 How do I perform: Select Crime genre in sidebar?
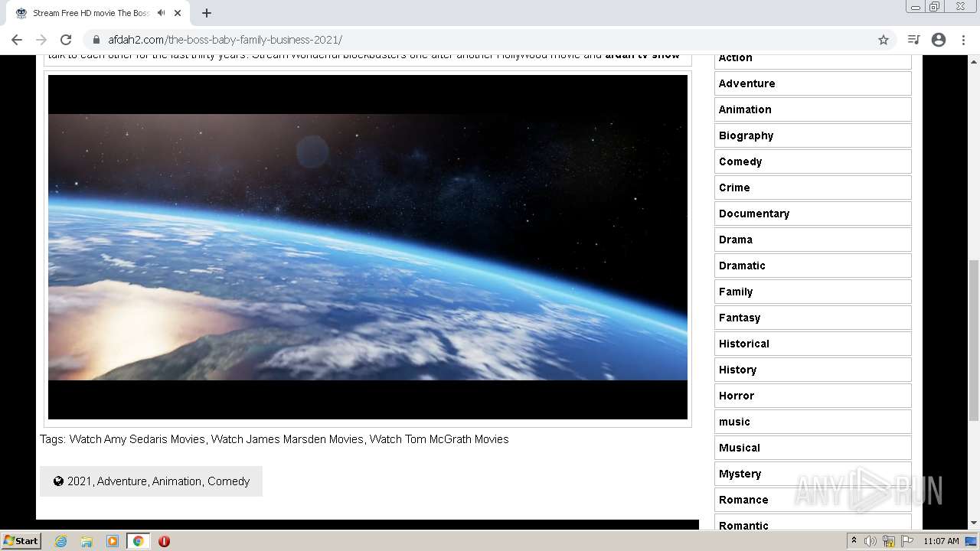point(812,187)
